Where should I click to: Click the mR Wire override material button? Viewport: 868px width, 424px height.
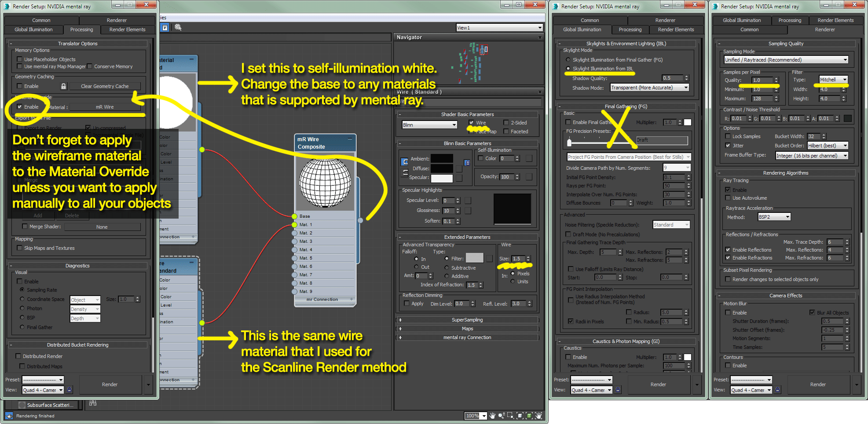[105, 107]
